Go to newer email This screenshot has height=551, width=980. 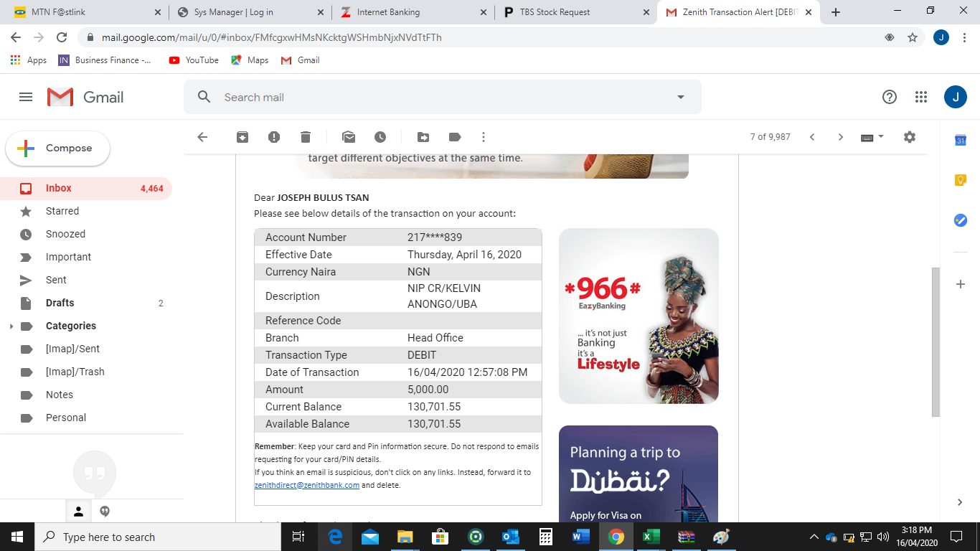(812, 137)
